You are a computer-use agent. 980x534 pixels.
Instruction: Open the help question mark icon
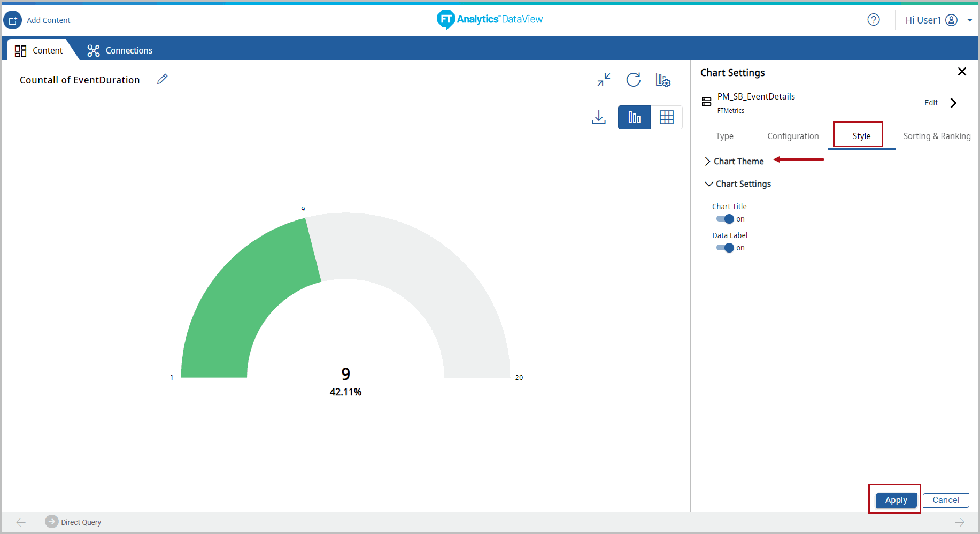(x=873, y=20)
